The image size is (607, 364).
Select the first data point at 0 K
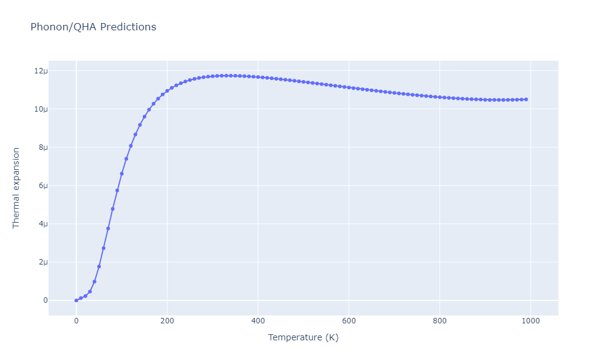[x=76, y=300]
